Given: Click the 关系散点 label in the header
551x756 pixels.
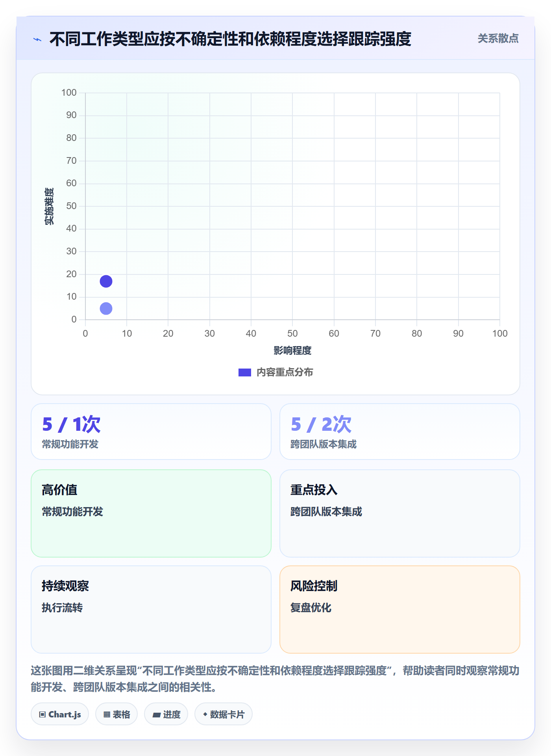Looking at the screenshot, I should click(x=498, y=39).
